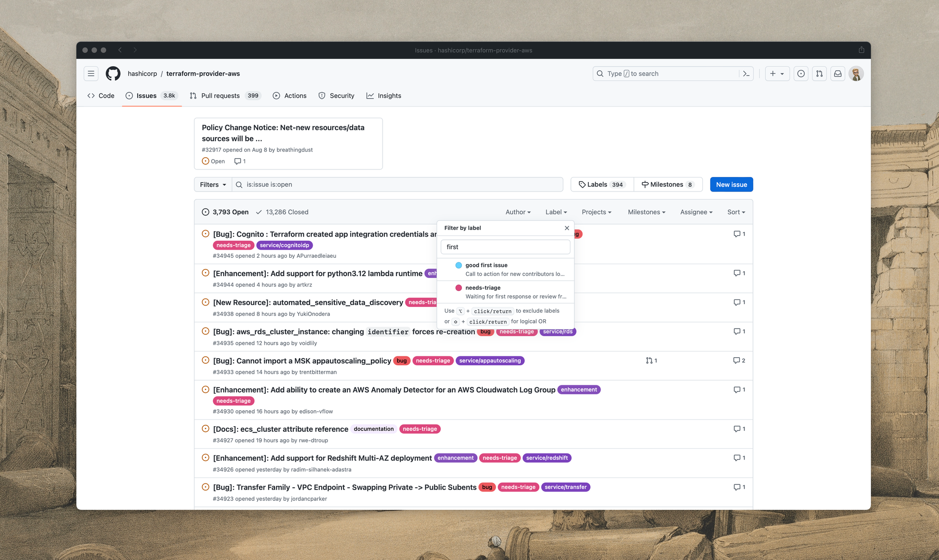This screenshot has width=939, height=560.
Task: Click the issues icon in header
Action: [x=801, y=74]
